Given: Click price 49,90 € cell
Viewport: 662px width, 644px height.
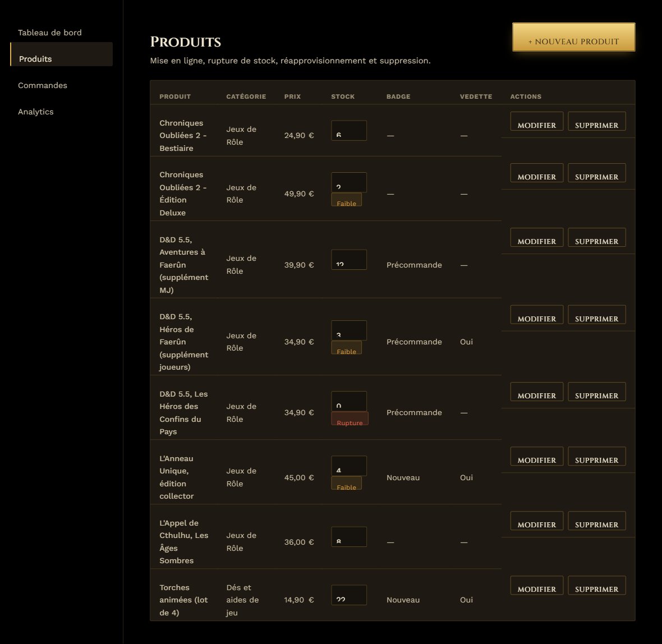Looking at the screenshot, I should pos(299,194).
